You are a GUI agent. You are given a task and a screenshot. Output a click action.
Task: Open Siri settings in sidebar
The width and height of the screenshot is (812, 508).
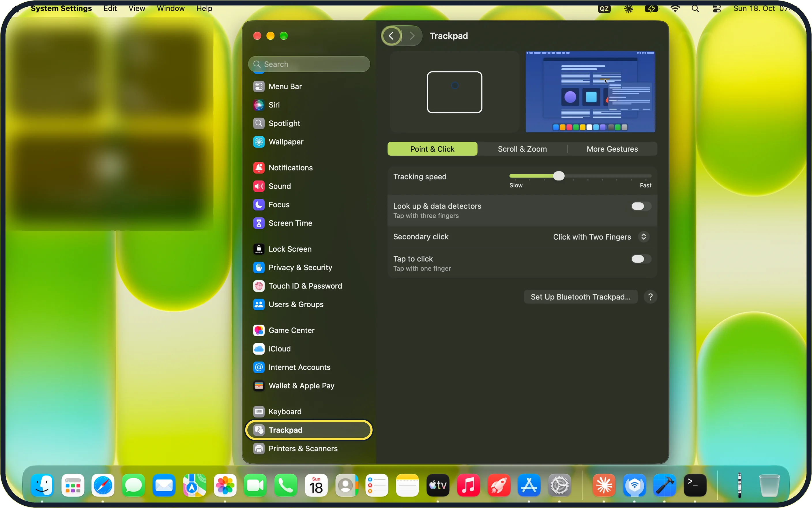click(x=309, y=105)
